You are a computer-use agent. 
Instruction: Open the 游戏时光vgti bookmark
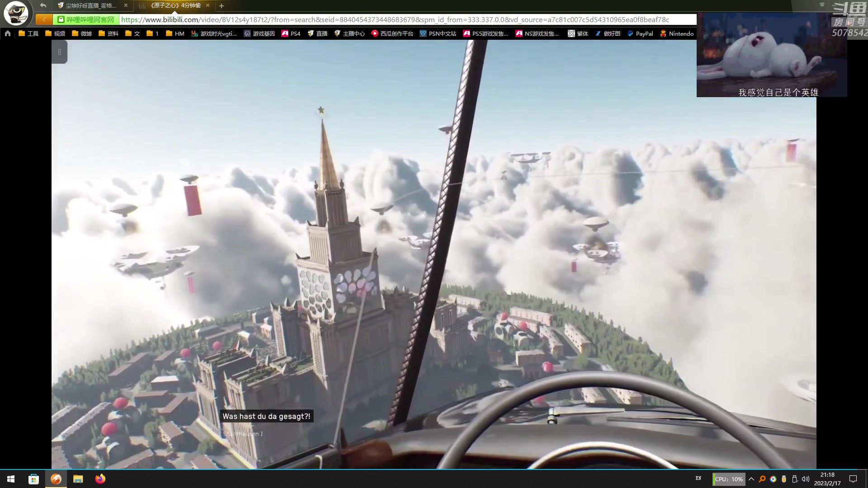click(x=214, y=33)
